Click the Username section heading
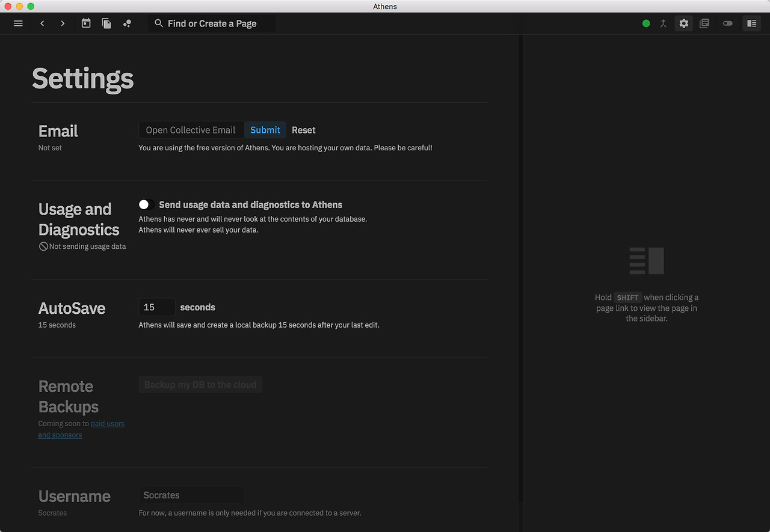The width and height of the screenshot is (770, 532). pyautogui.click(x=75, y=497)
